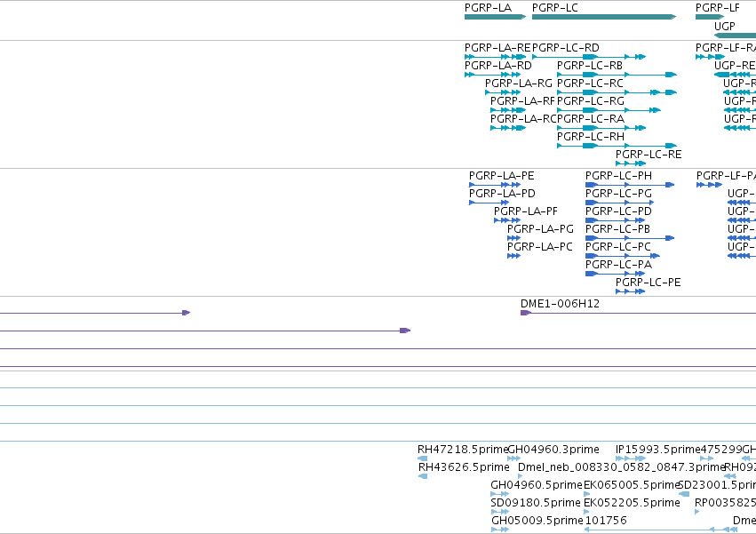Select EST GH04960.5prime
Viewport: 756px width, 534px height.
pos(537,486)
